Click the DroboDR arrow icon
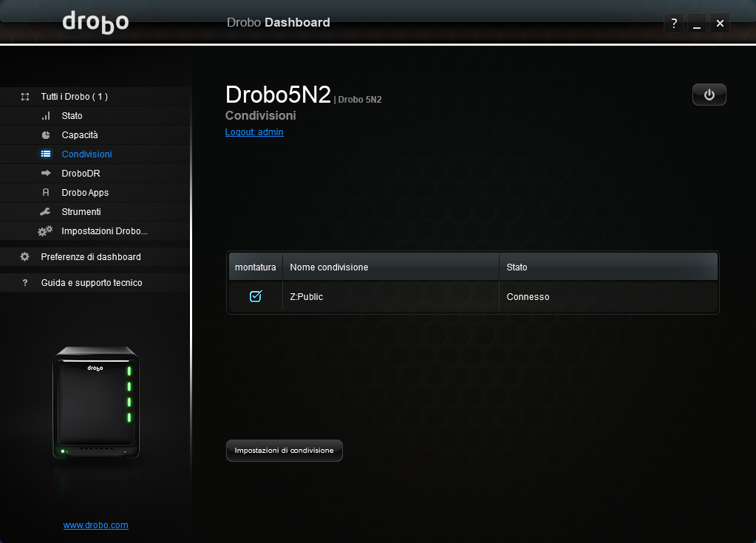 [46, 174]
